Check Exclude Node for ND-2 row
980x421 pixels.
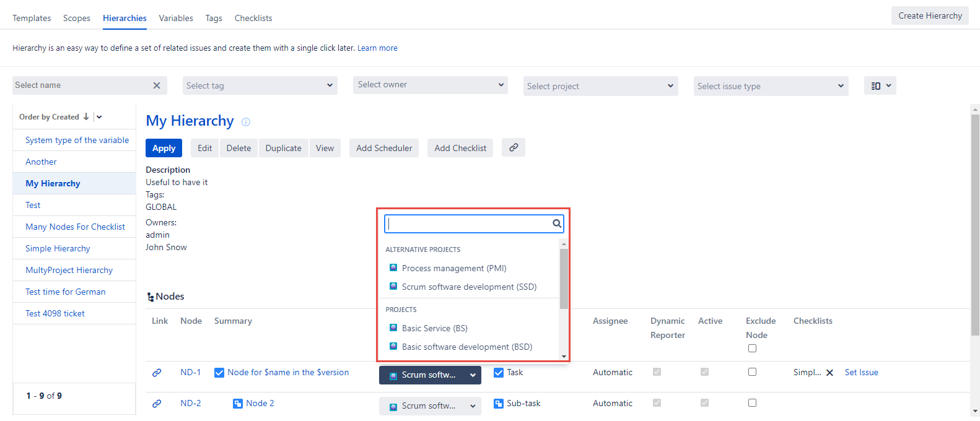tap(752, 403)
